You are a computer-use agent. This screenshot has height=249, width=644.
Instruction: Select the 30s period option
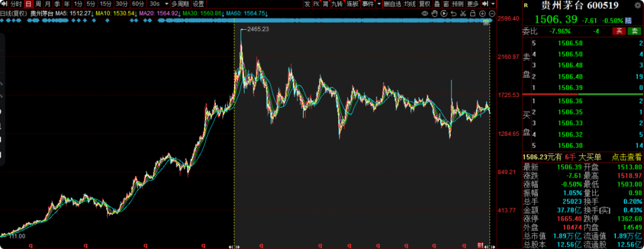pos(155,4)
